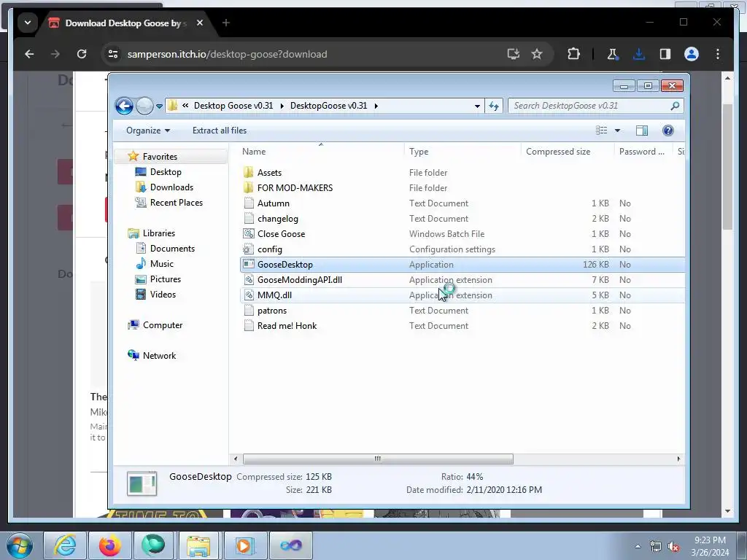Screen dimensions: 747x560
Task: Open the Music library
Action: 161,264
